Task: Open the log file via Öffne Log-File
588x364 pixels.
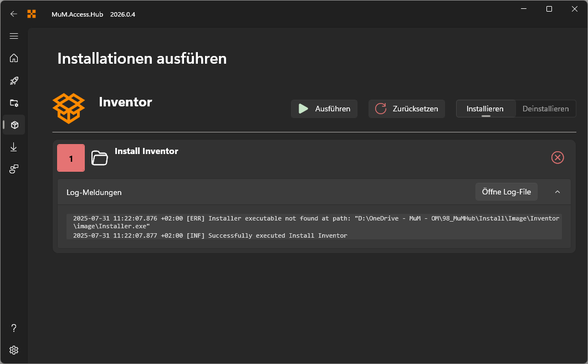Action: coord(506,191)
